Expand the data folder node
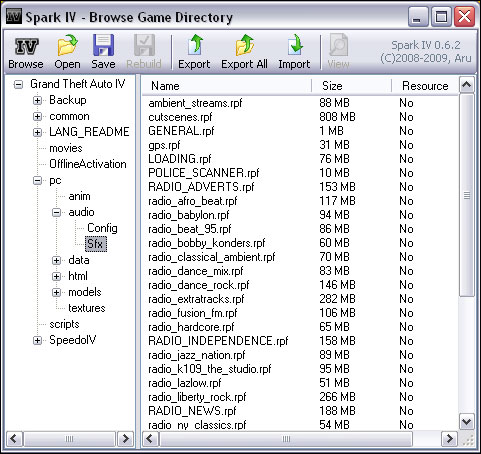481x454 pixels. tap(57, 260)
